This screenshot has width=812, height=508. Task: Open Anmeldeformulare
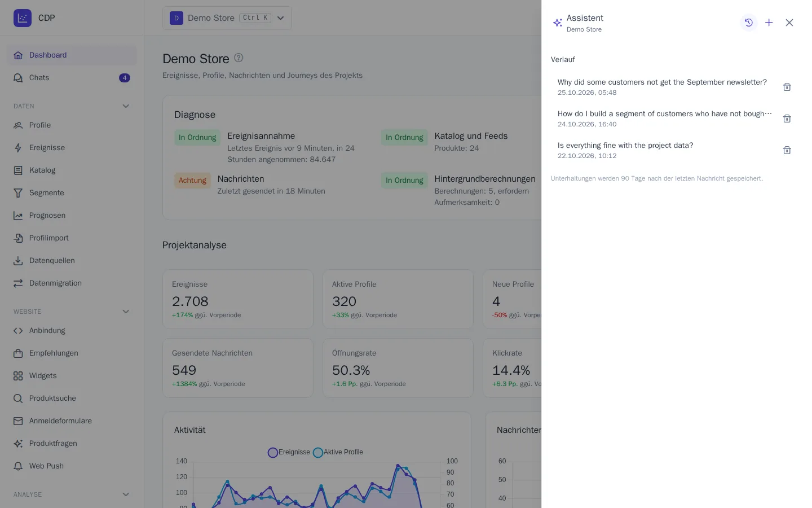[x=72, y=421]
